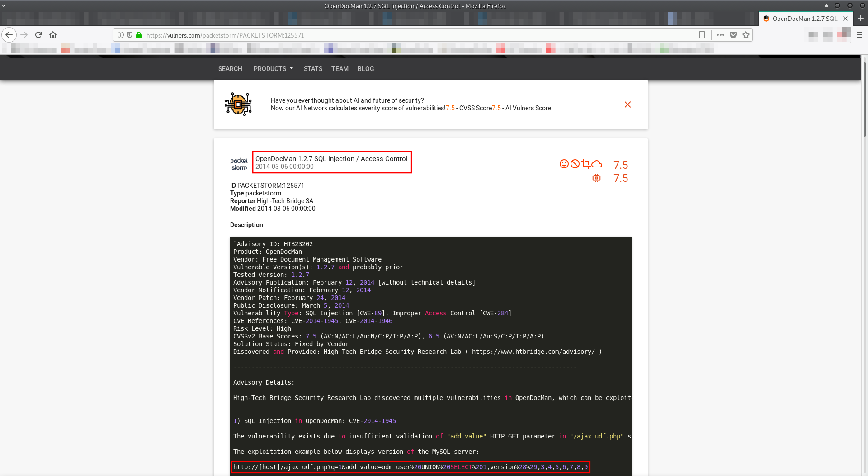Click the Reporter High-Tech Bridge SA line
Screen dimensions: 868x476
(272, 201)
